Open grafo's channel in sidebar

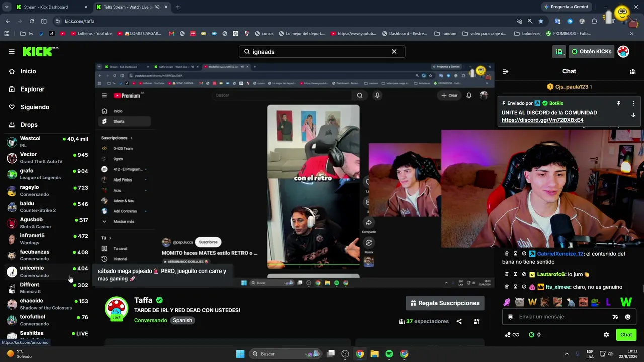48,174
